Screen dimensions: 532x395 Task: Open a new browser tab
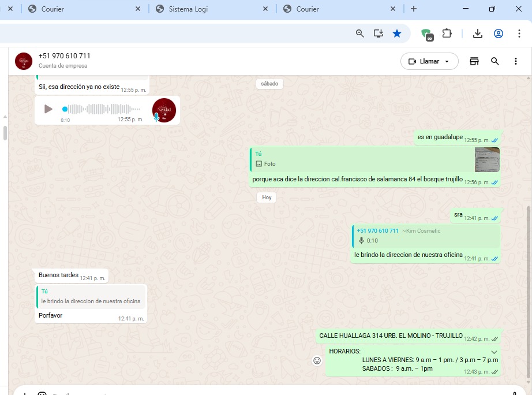(414, 9)
